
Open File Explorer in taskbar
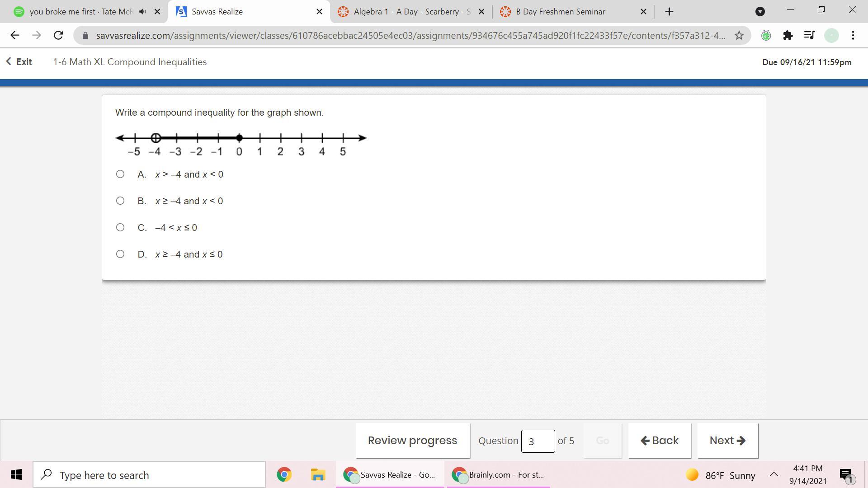click(x=318, y=475)
